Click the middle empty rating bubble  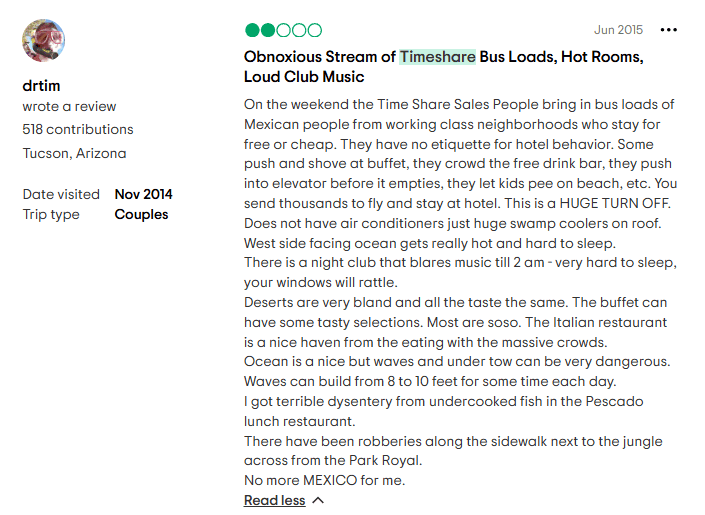[x=299, y=31]
